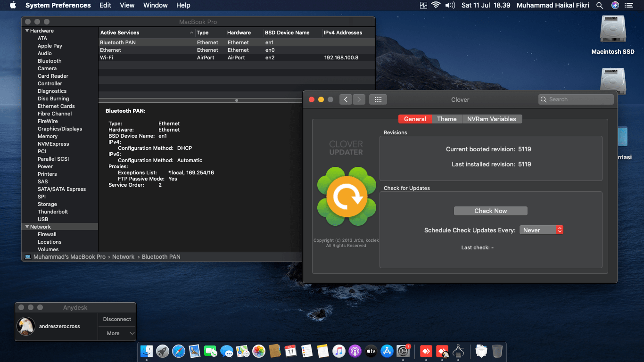Show all preferences grid button in Clover

point(378,99)
